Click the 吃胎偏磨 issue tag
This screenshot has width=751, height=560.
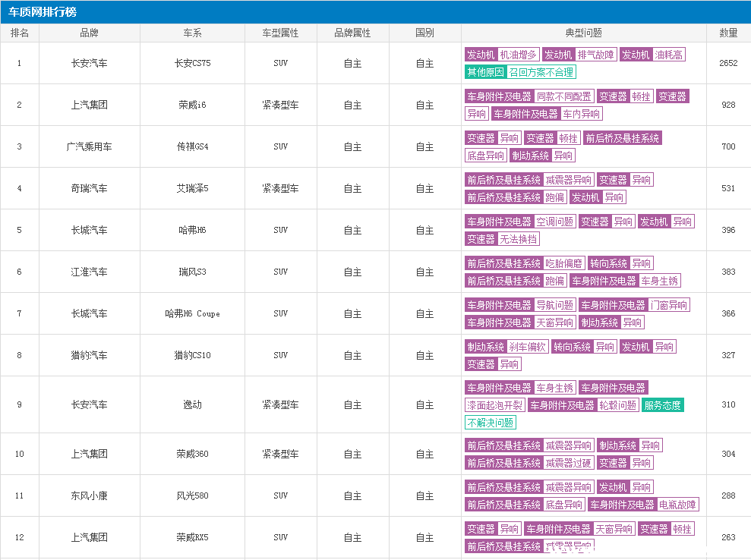(563, 263)
